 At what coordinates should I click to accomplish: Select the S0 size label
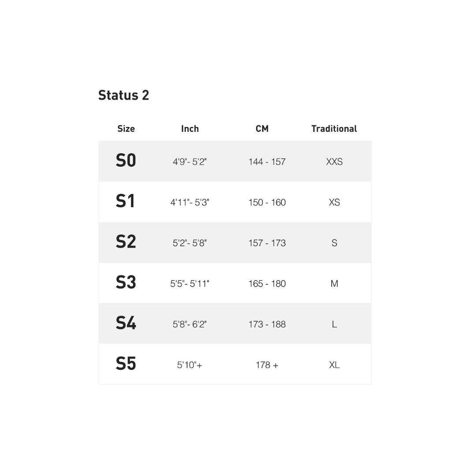[126, 161]
